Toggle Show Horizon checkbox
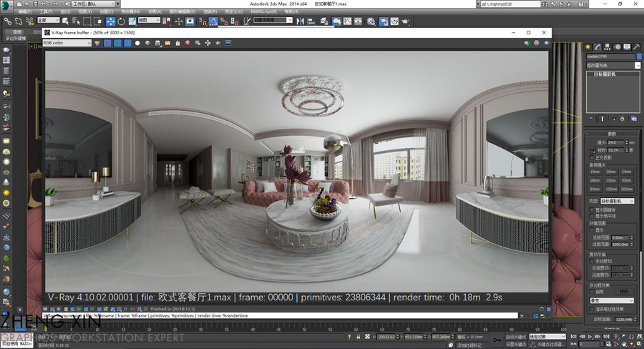The width and height of the screenshot is (644, 349). tap(592, 216)
